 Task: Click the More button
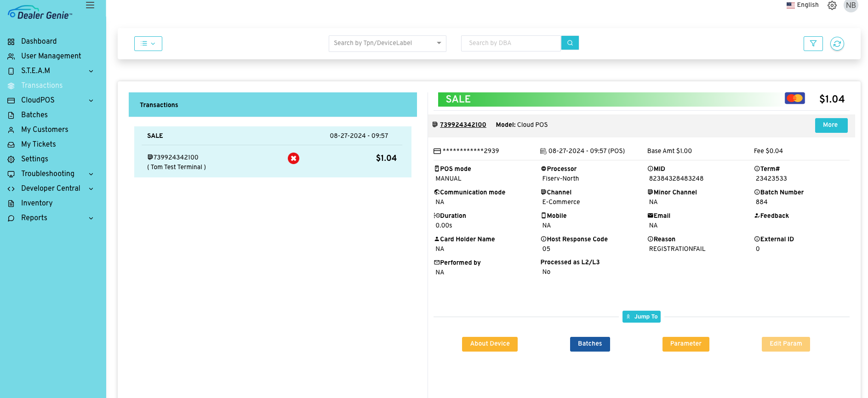(830, 125)
